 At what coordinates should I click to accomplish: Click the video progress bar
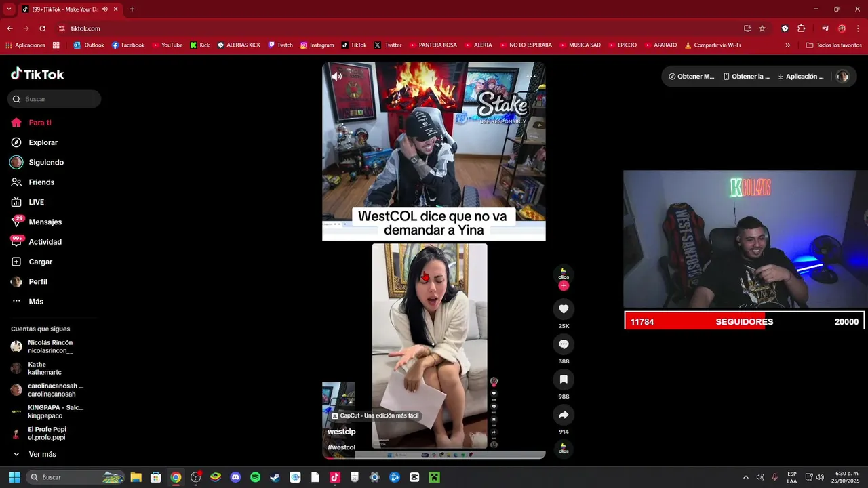[433, 457]
